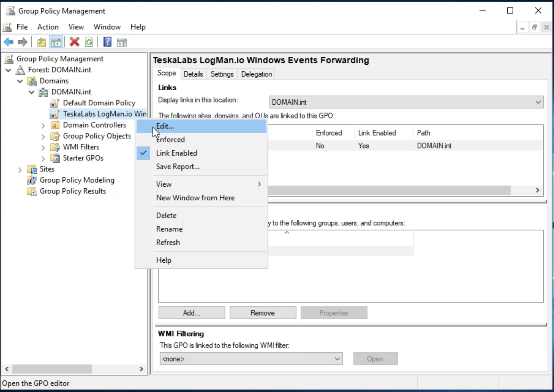Choose Refresh in context menu
554x392 pixels.
(x=201, y=242)
